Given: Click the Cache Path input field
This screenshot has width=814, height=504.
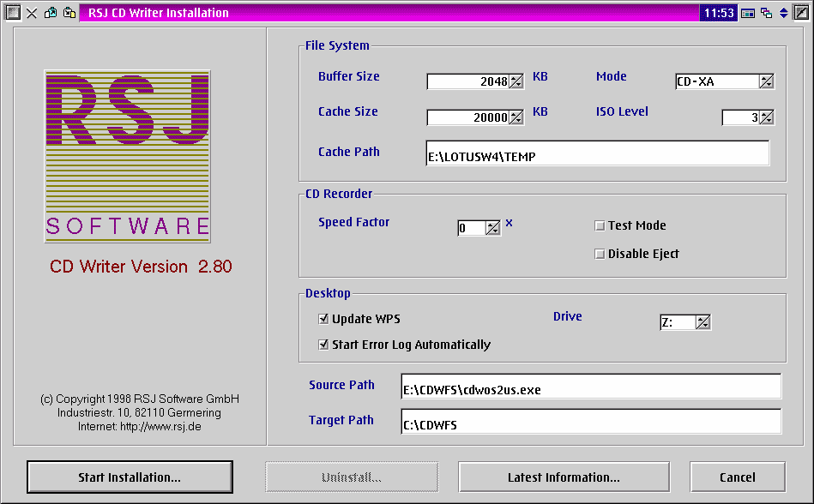Looking at the screenshot, I should 598,153.
